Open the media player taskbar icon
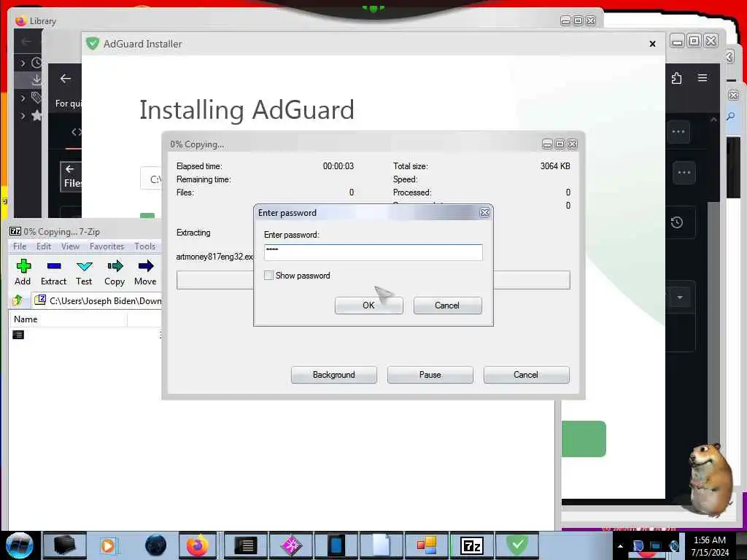This screenshot has width=747, height=560. click(x=108, y=545)
